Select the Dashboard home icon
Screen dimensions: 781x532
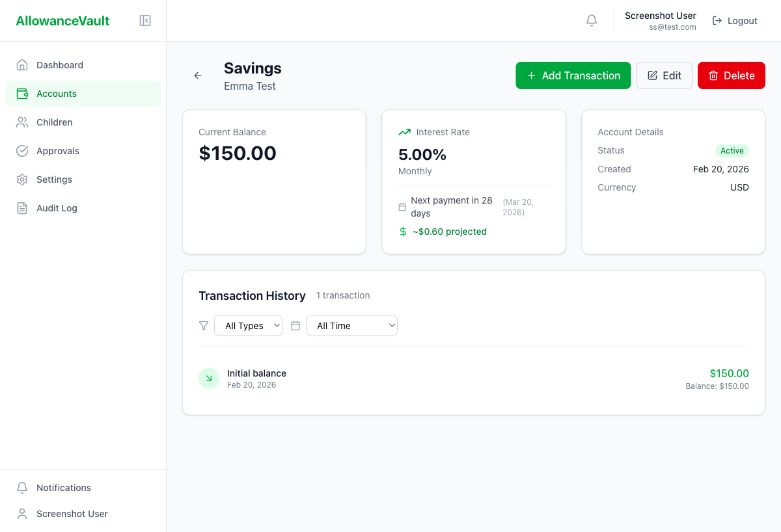coord(21,65)
